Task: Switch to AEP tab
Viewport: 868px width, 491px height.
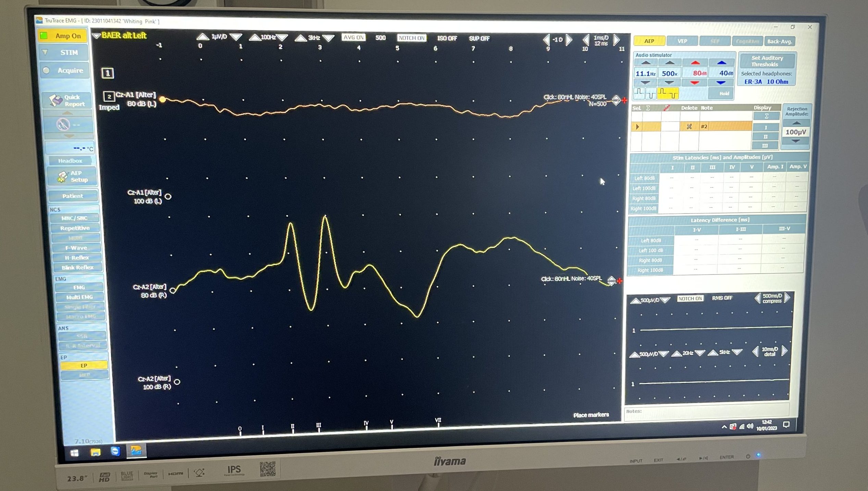Action: [x=649, y=41]
